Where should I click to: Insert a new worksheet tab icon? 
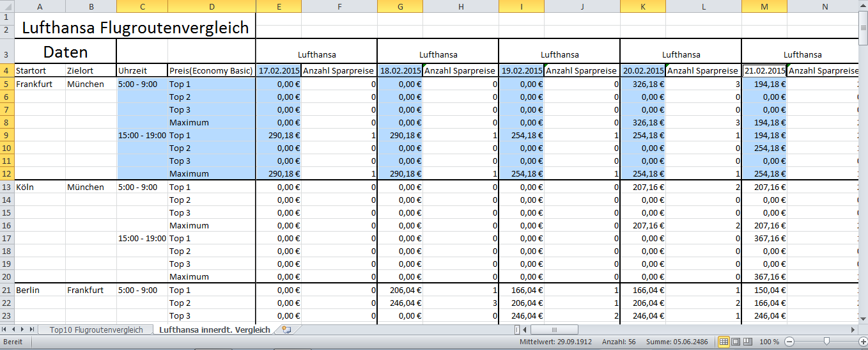pos(286,330)
